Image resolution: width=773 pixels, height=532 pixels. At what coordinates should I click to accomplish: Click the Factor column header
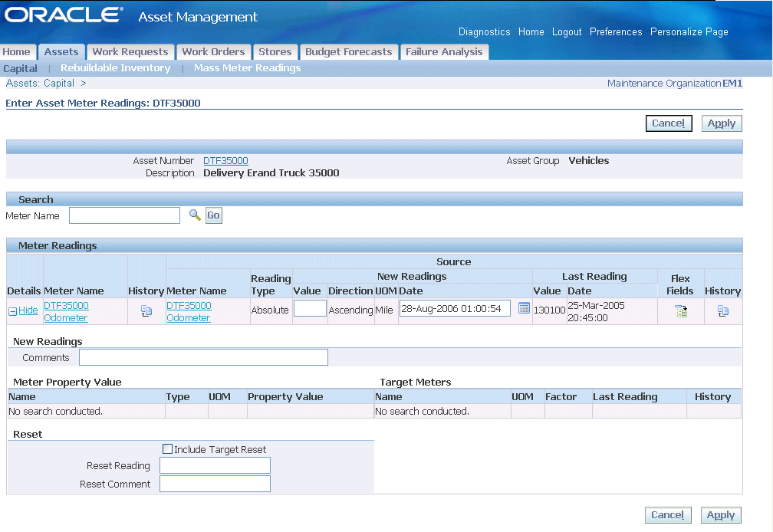coord(561,396)
